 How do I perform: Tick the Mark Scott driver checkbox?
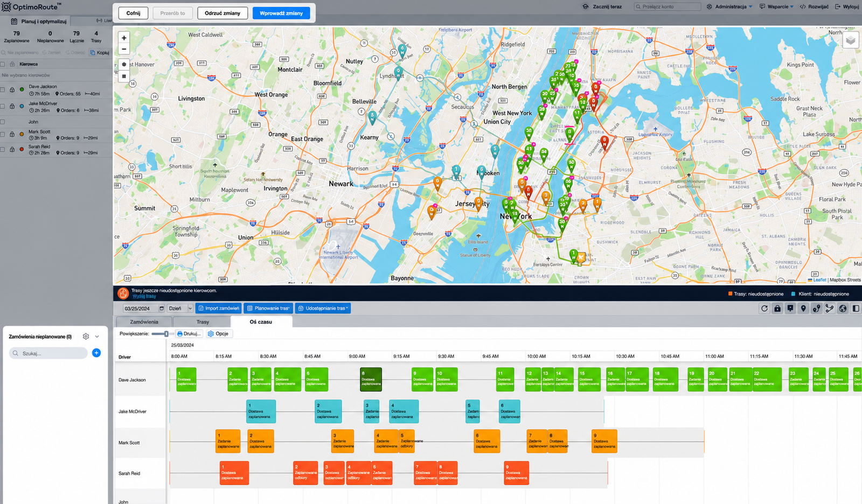click(3, 135)
